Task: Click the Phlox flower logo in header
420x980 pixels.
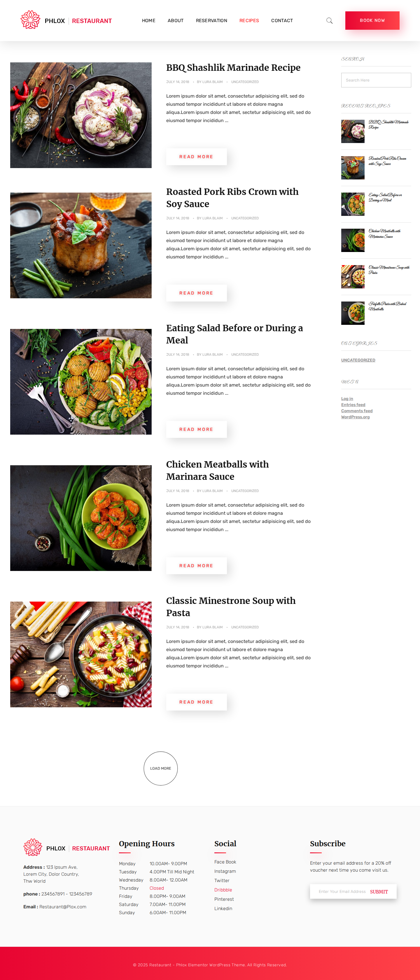Action: coord(30,20)
